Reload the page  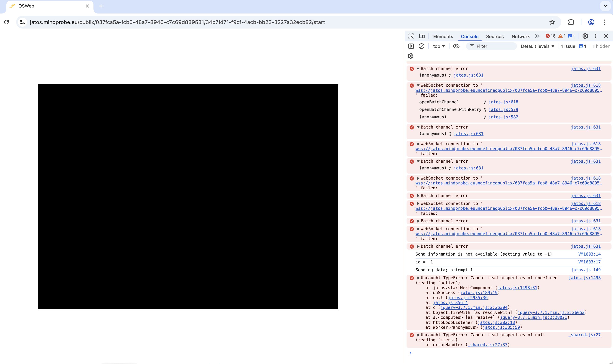click(7, 22)
